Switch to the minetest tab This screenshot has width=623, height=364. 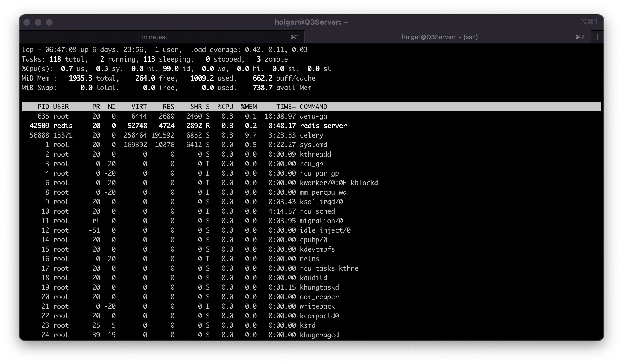[x=154, y=37]
